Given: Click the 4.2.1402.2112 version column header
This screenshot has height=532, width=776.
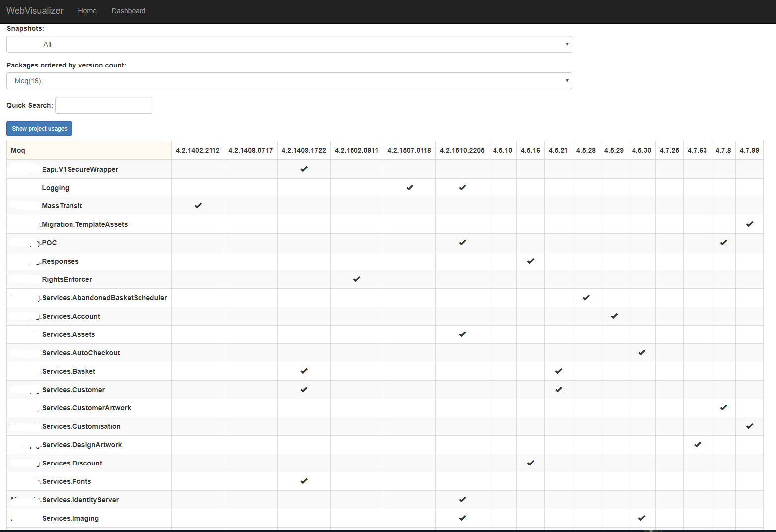Looking at the screenshot, I should pos(198,150).
